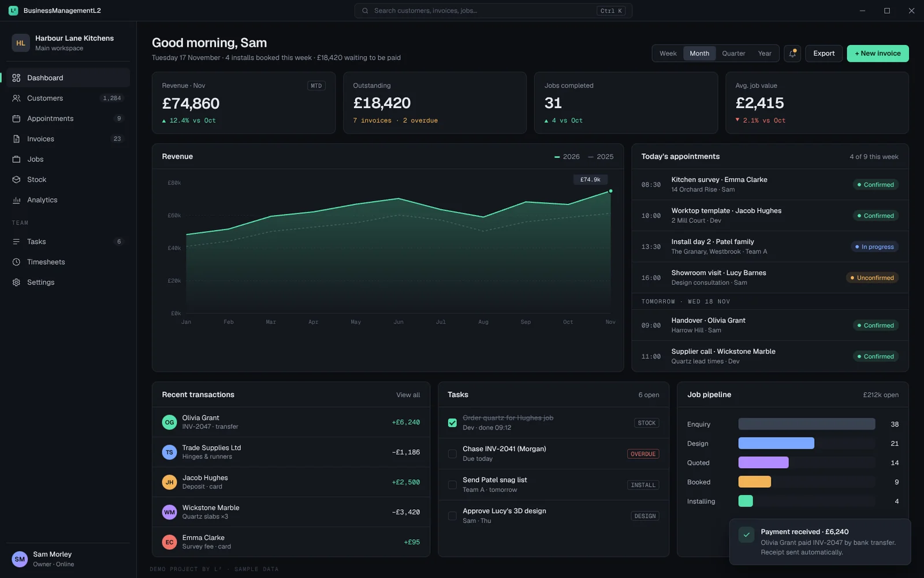The image size is (924, 578).
Task: Click the Settings gear icon
Action: click(16, 283)
